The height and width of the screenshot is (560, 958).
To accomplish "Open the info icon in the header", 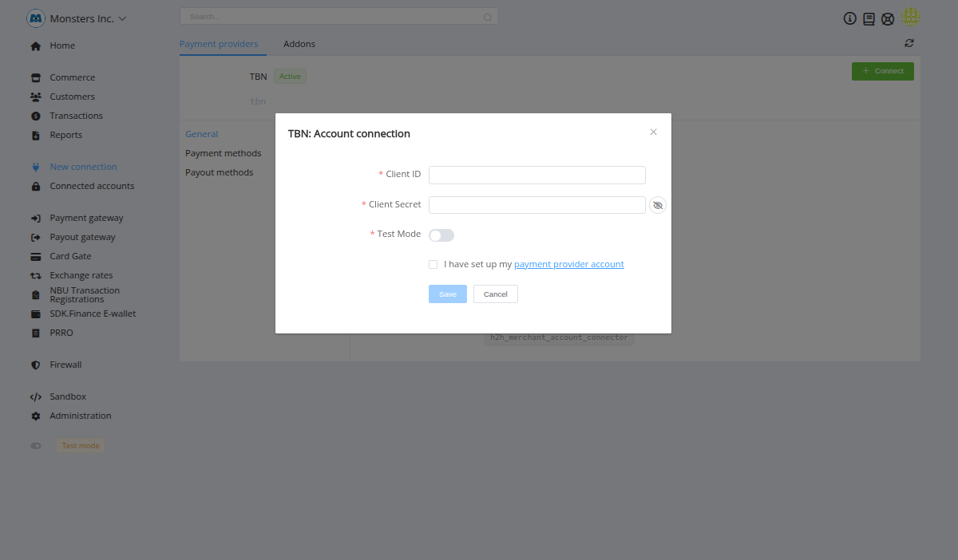I will coord(850,18).
